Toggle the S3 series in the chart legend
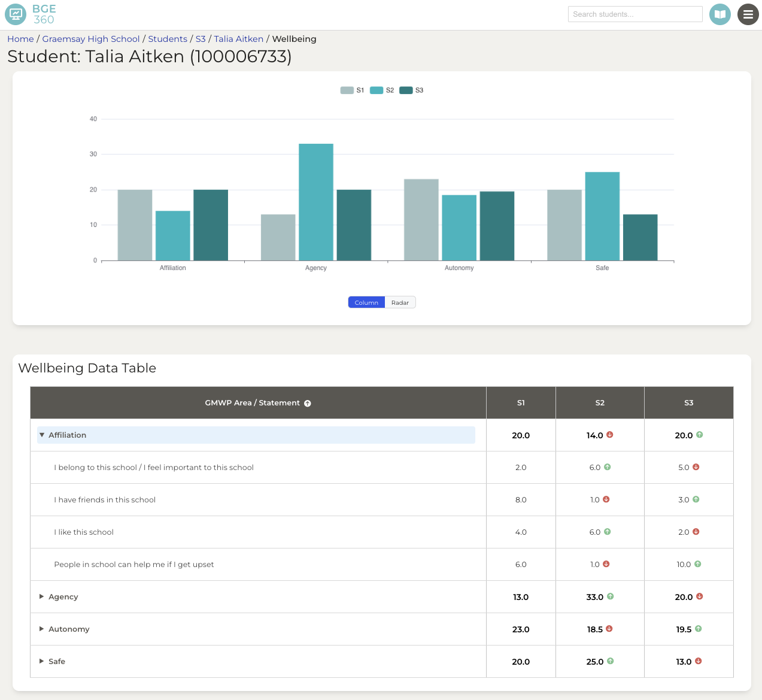This screenshot has height=700, width=762. click(x=413, y=90)
